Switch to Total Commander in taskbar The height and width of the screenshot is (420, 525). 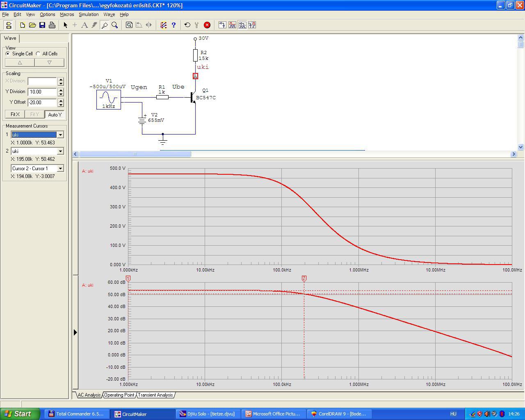[x=76, y=414]
